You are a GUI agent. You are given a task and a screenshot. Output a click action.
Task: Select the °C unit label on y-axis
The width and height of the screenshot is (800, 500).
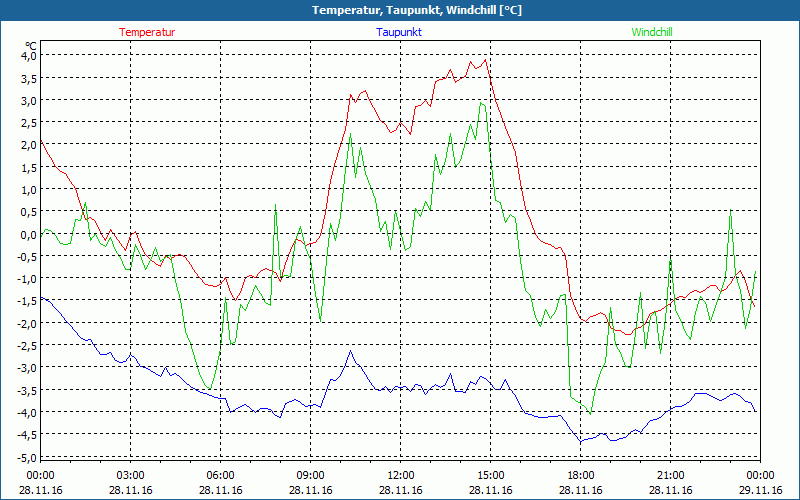(x=30, y=45)
